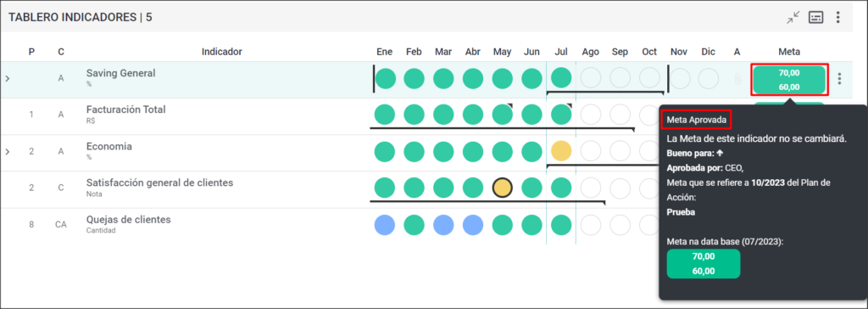The image size is (868, 309).
Task: Select the yellow May circle for Satisfacción general
Action: click(503, 188)
